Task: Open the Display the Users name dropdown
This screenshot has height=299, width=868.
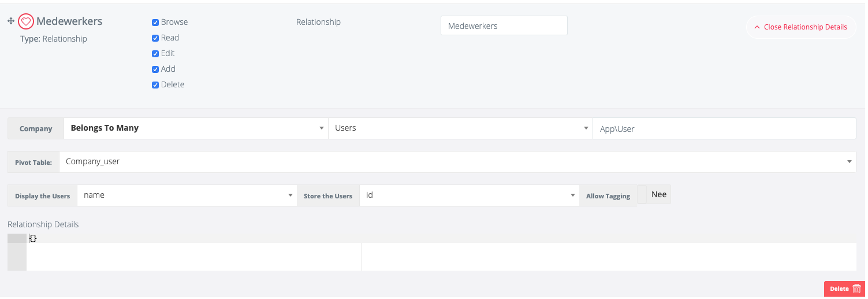Action: click(x=187, y=195)
